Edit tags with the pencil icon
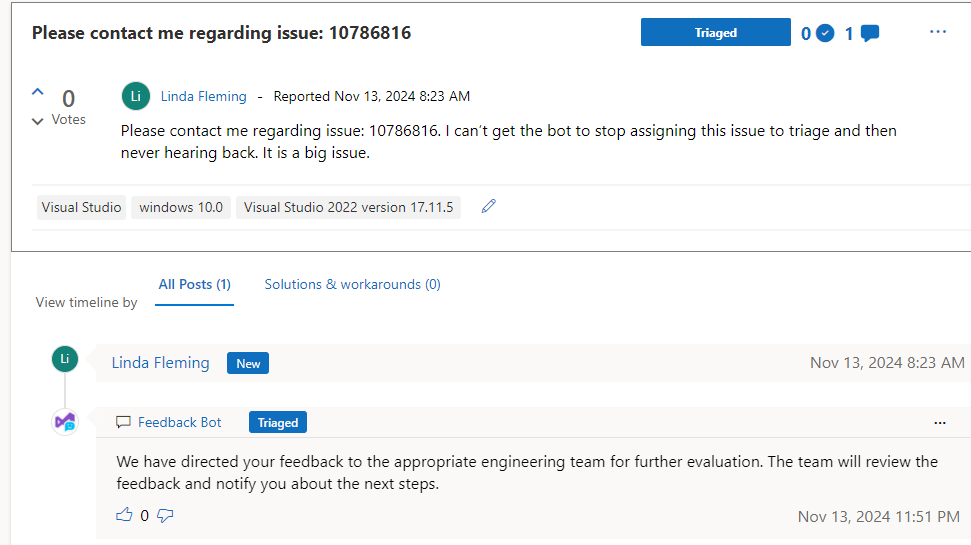 pos(489,206)
